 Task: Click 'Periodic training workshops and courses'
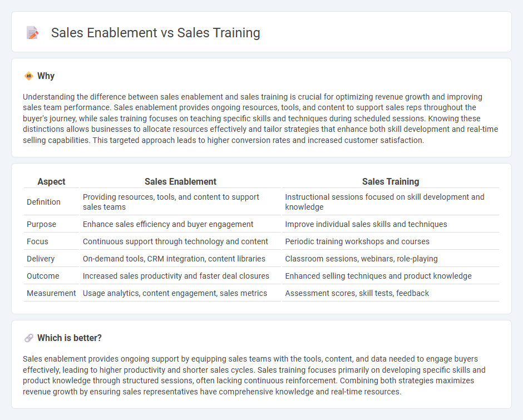(x=357, y=241)
